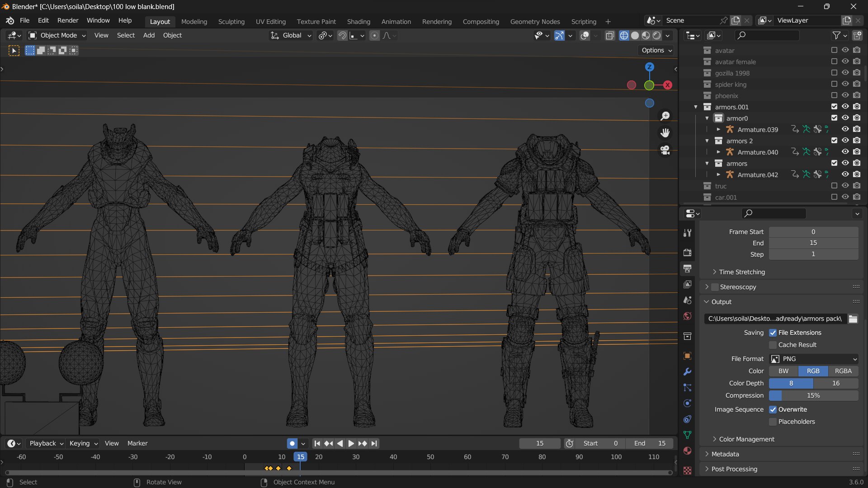
Task: Enable the avatar collection checkbox
Action: tap(834, 50)
